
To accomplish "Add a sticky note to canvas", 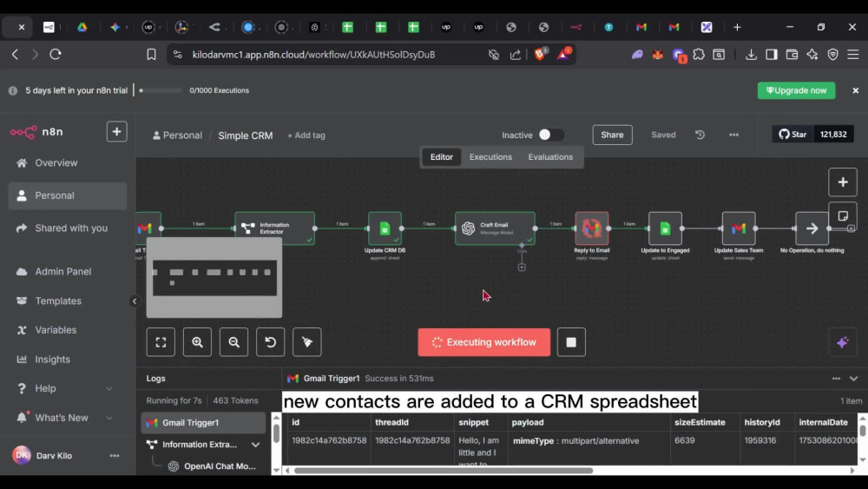I will (843, 215).
